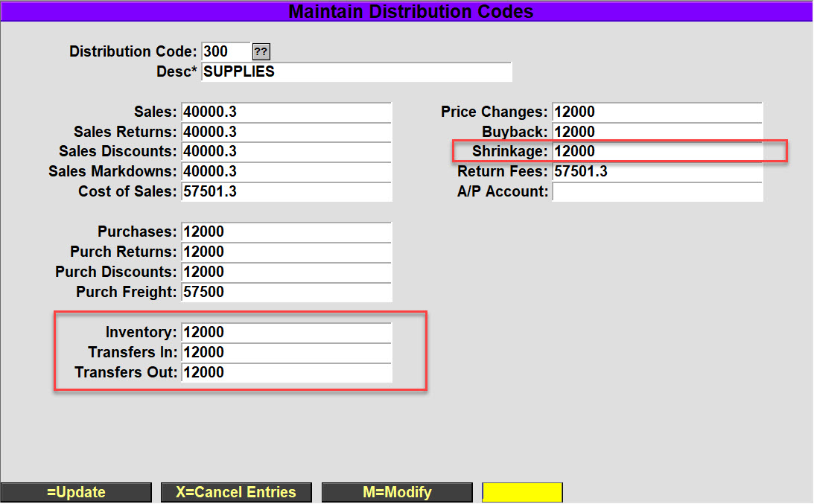Image resolution: width=814 pixels, height=504 pixels.
Task: Click the Purchases account field
Action: 286,232
